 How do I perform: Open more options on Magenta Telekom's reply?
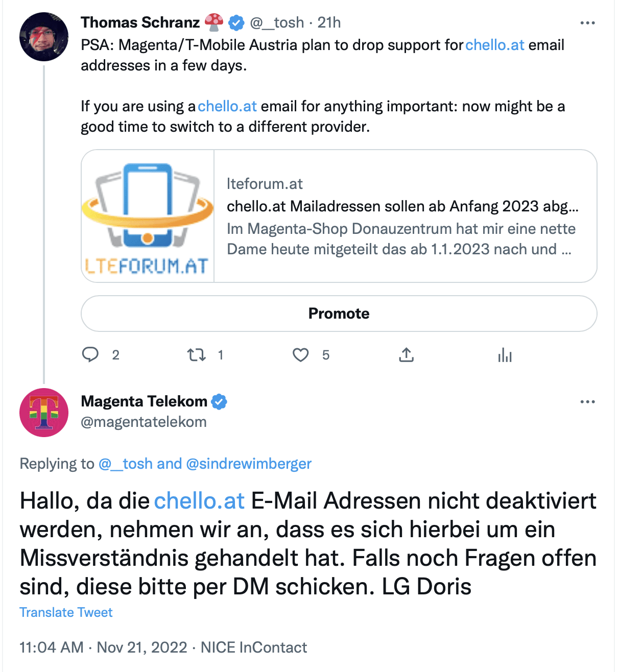pos(588,401)
